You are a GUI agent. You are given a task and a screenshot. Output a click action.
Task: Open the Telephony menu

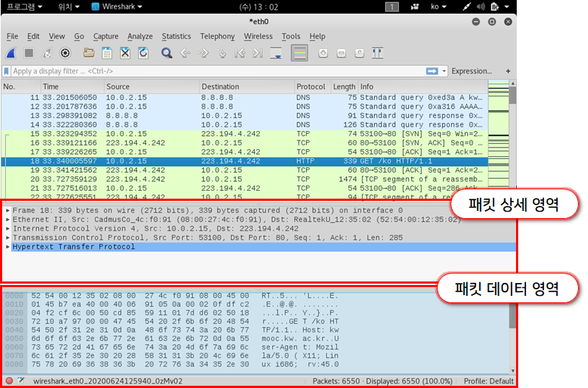point(217,37)
